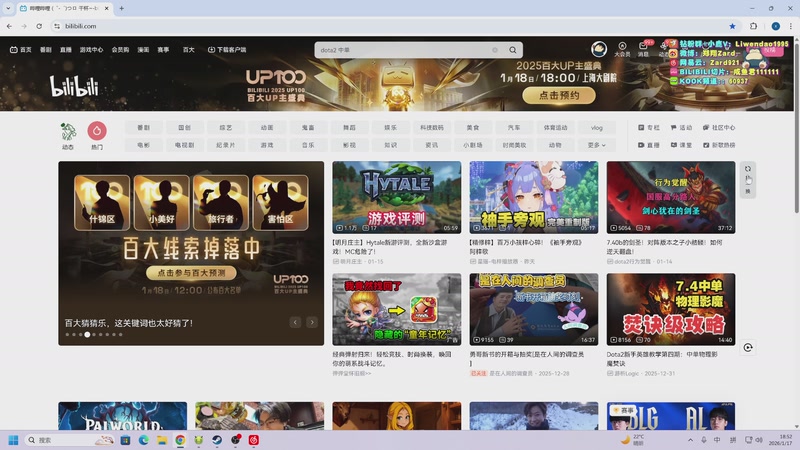800x450 pixels.
Task: Open the tab search dropdown arrow in Chrome
Action: click(8, 8)
